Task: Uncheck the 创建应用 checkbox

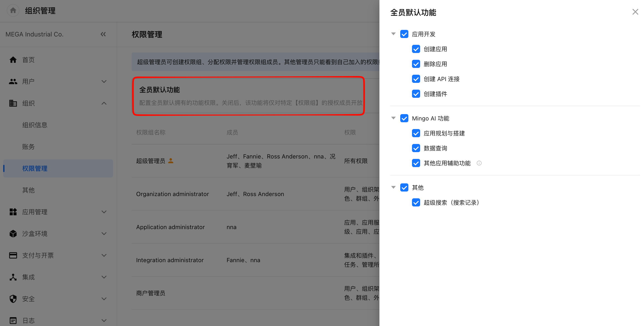Action: click(416, 49)
